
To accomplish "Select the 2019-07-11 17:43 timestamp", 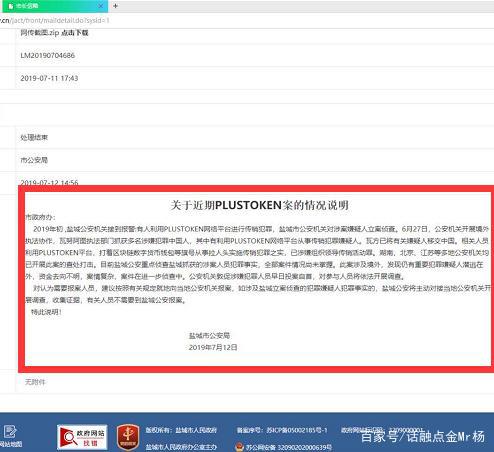I will pos(49,78).
